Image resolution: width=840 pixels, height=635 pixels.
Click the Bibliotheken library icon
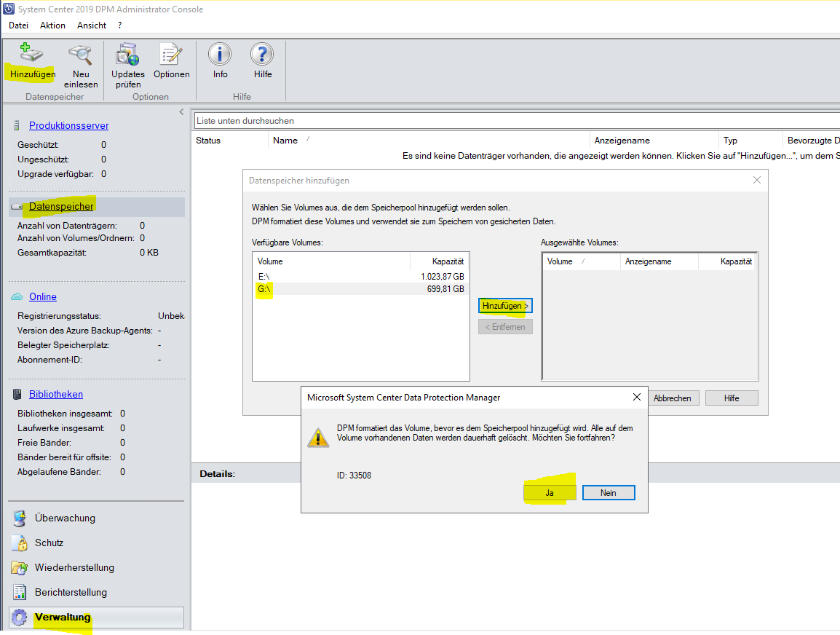click(17, 394)
